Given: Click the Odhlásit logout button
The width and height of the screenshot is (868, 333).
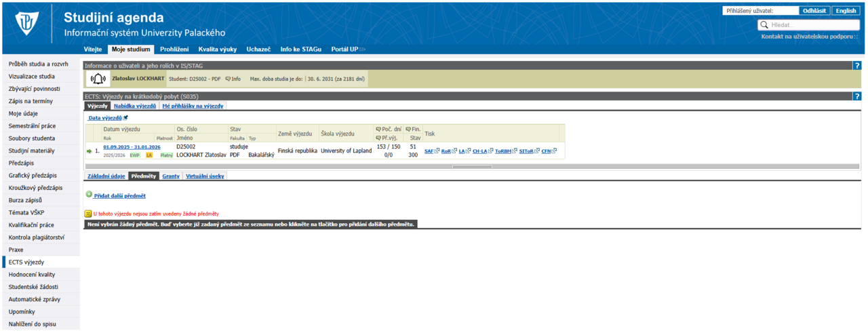Looking at the screenshot, I should tap(814, 11).
